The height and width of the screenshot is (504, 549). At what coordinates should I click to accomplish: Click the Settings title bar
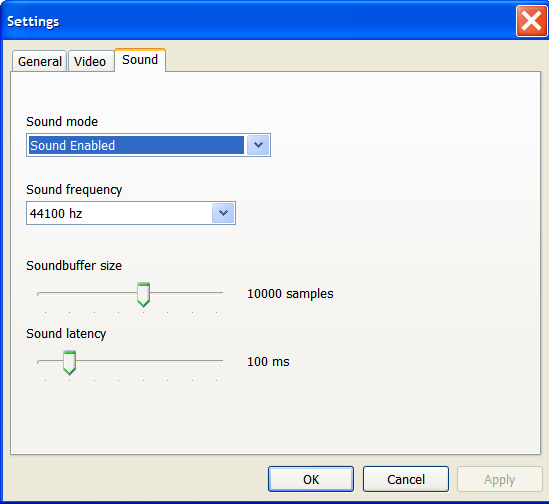(x=257, y=21)
